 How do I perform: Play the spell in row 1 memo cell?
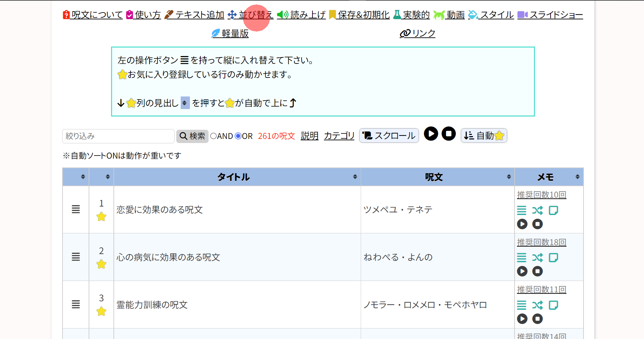tap(522, 224)
